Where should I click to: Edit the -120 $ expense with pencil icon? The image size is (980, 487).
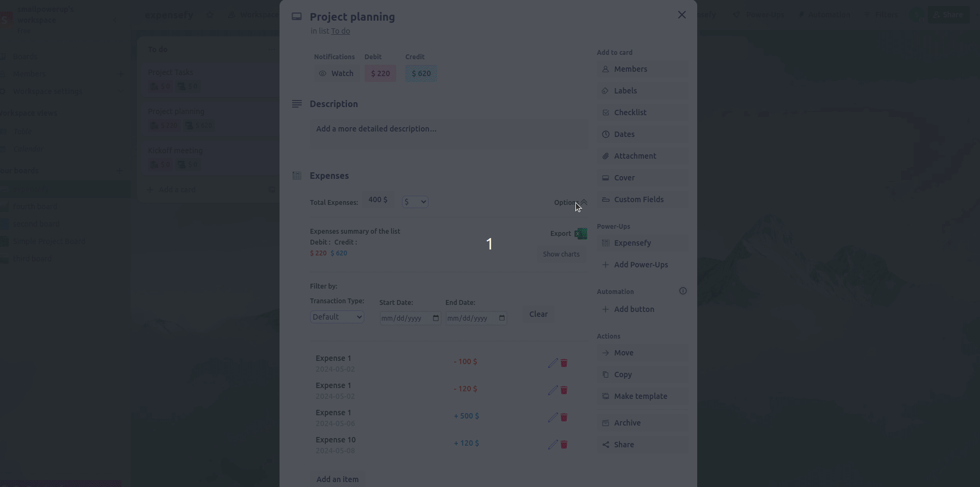pos(553,390)
